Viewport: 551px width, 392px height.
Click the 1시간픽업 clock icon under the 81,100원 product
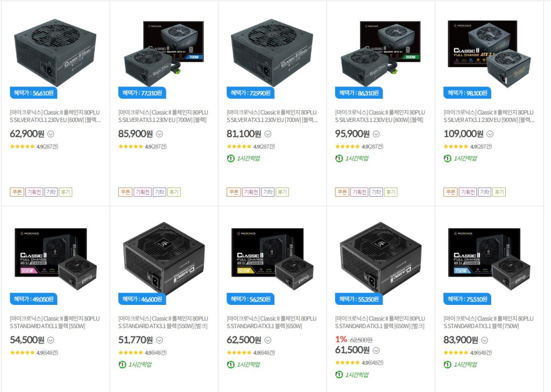point(230,159)
